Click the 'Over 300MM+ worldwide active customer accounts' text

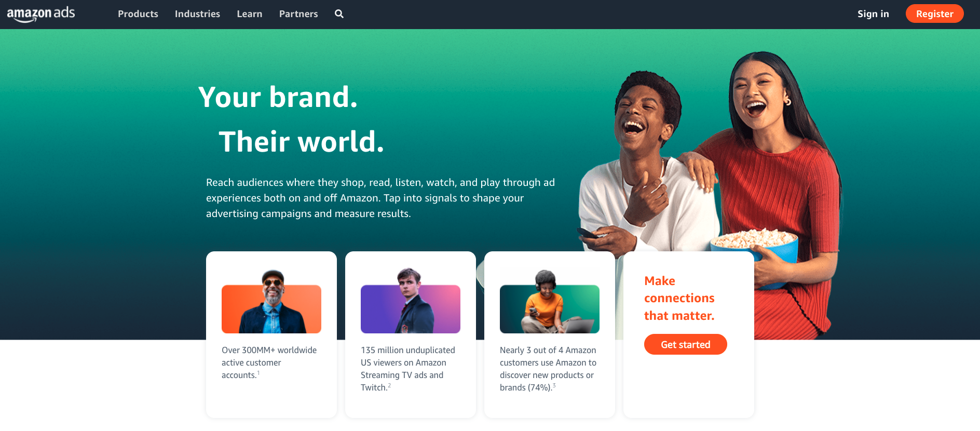pos(269,362)
